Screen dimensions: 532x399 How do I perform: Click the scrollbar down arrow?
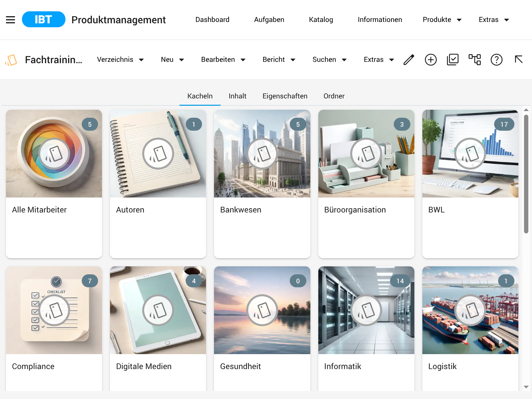click(x=526, y=387)
